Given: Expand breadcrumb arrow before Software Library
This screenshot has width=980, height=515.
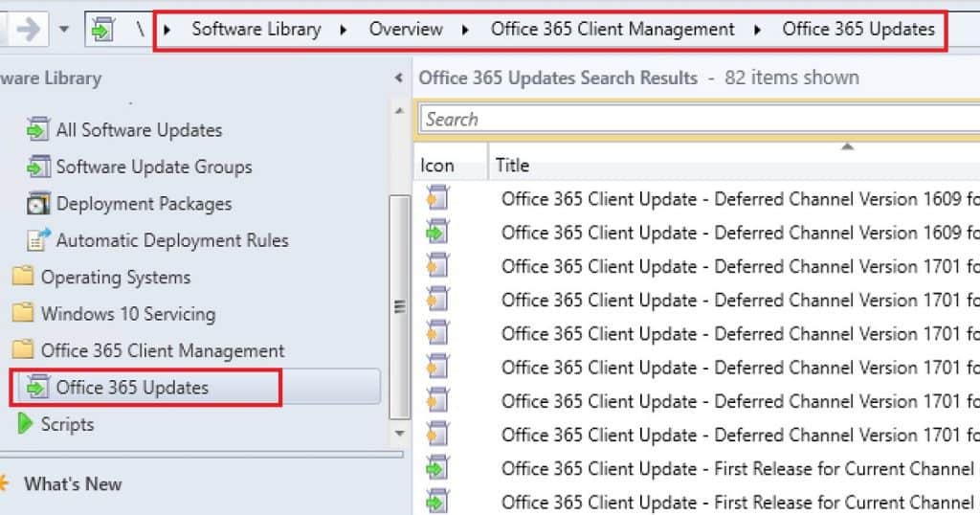Looking at the screenshot, I should [167, 30].
